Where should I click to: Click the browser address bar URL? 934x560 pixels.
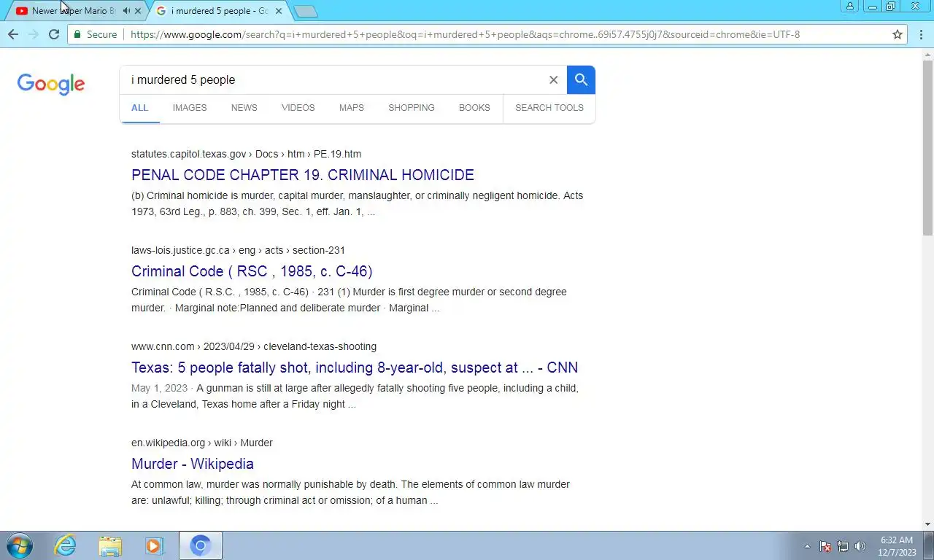pyautogui.click(x=465, y=34)
